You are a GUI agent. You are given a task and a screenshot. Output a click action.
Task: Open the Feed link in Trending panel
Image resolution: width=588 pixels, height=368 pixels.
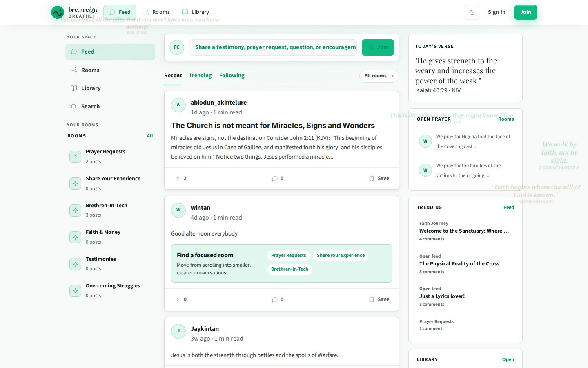click(x=509, y=207)
